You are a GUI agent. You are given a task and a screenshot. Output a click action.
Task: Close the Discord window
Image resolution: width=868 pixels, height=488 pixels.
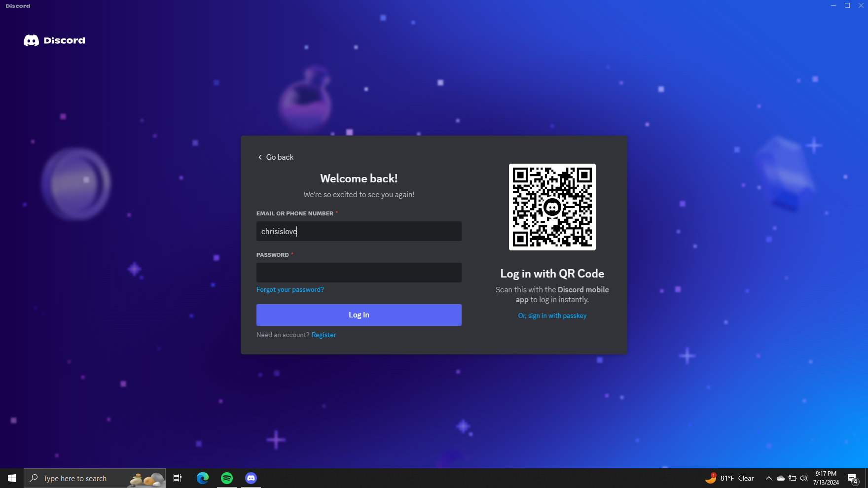[861, 5]
